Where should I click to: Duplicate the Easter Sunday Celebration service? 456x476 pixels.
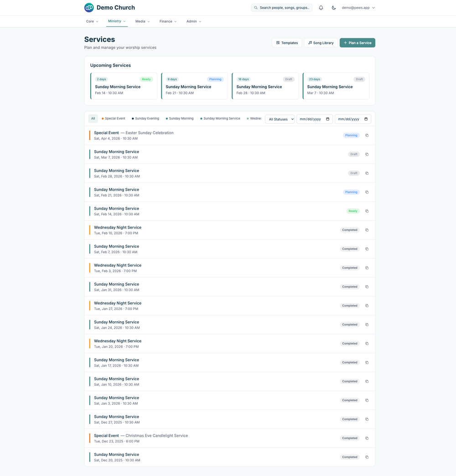pos(367,136)
